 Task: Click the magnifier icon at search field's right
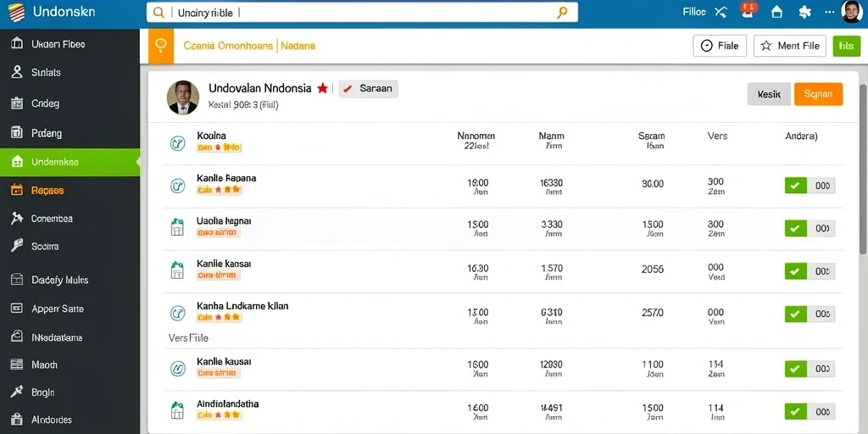[562, 12]
